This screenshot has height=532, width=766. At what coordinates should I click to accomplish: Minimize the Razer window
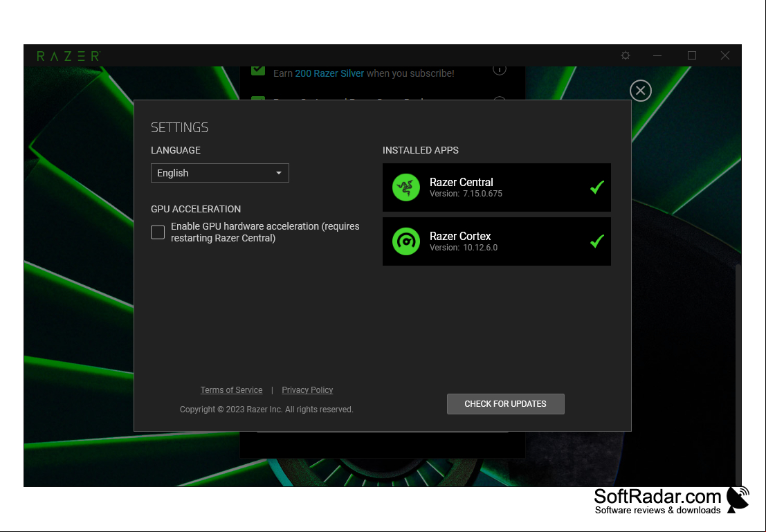pyautogui.click(x=657, y=56)
